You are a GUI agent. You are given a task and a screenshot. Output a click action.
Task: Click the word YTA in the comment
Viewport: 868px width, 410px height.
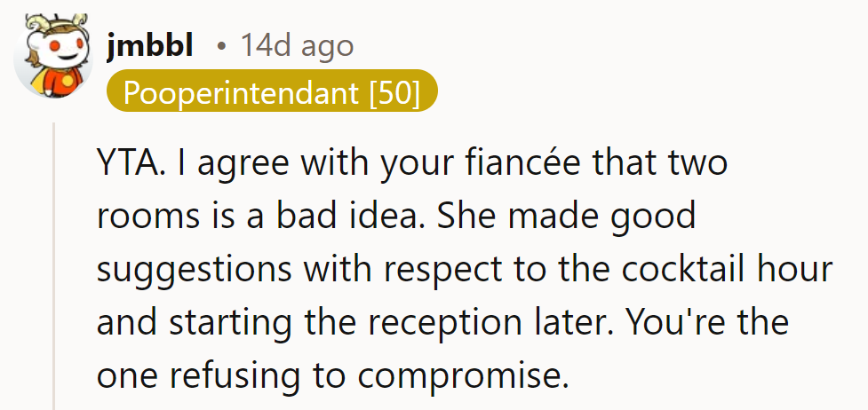[124, 165]
